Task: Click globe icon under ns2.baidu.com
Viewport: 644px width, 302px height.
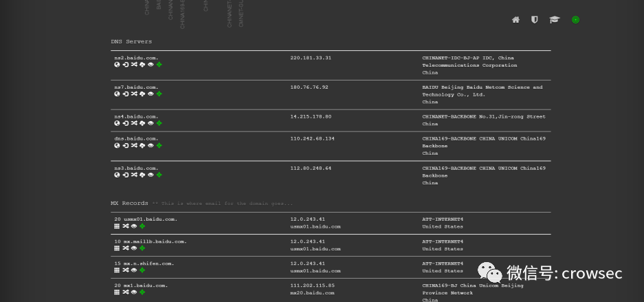Action: point(117,65)
